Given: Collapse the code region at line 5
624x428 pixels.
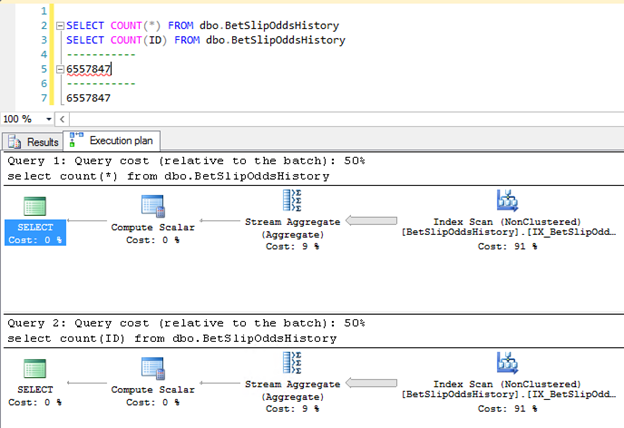Looking at the screenshot, I should 58,69.
